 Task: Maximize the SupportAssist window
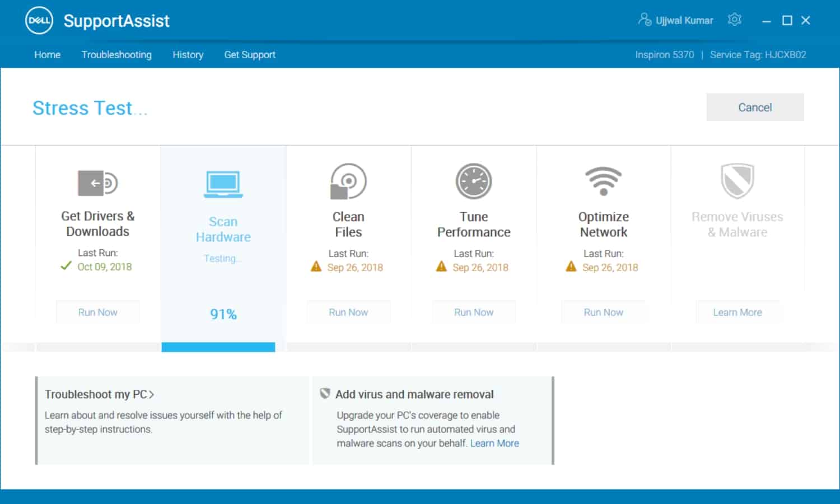pos(787,21)
